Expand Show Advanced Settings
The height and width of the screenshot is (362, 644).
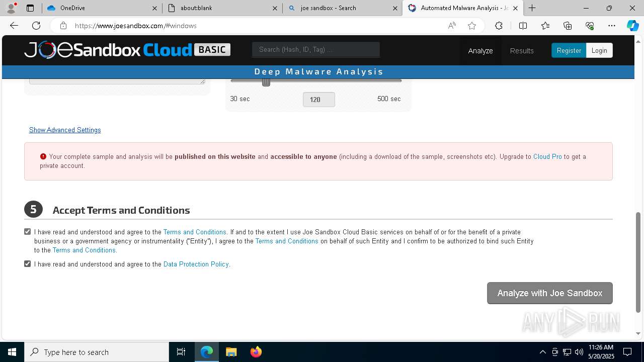click(x=65, y=130)
